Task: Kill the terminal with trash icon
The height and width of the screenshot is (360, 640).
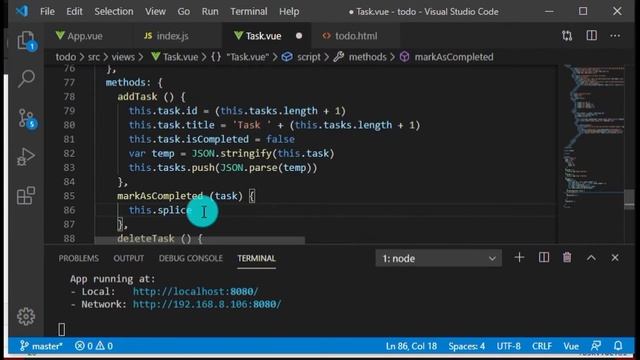Action: point(567,258)
